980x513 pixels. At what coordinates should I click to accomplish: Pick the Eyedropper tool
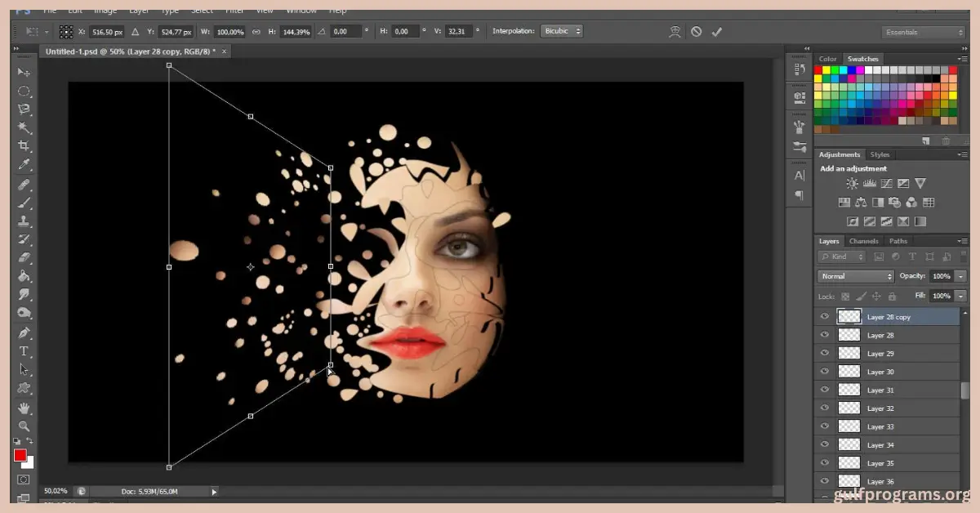click(x=24, y=165)
